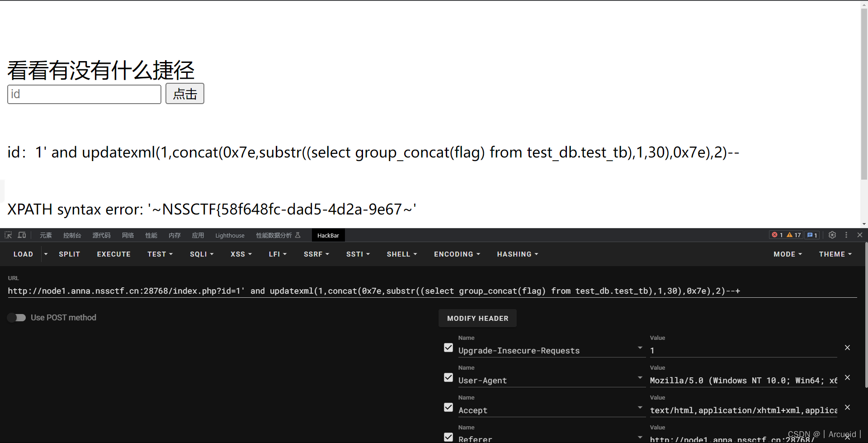The height and width of the screenshot is (443, 868).
Task: Click the page vertical scrollbar thumb
Action: tap(864, 94)
